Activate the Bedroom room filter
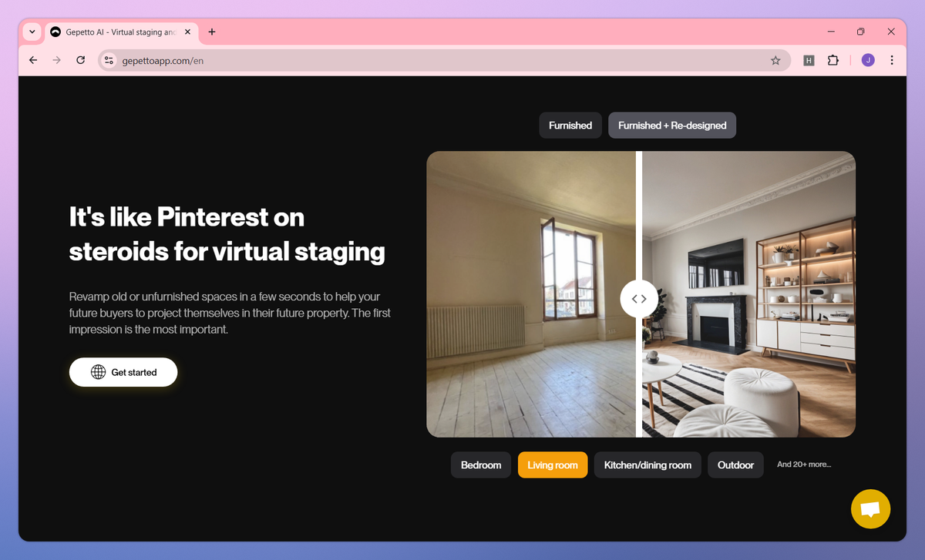The image size is (925, 560). [x=480, y=464]
